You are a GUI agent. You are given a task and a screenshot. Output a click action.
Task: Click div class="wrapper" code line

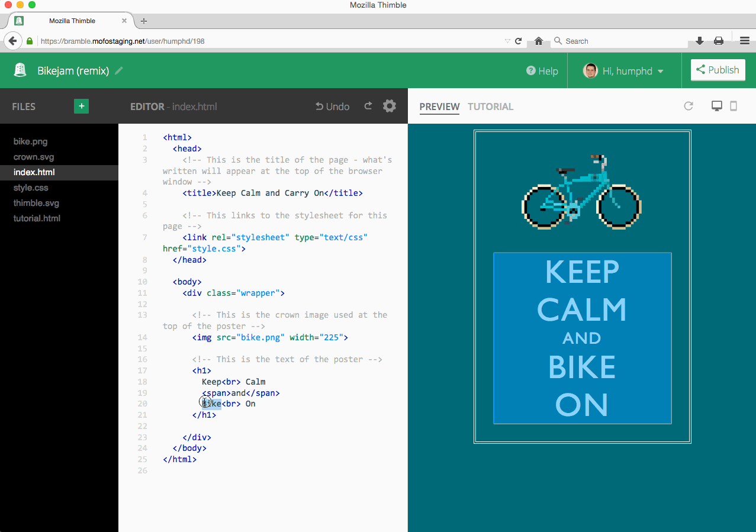click(233, 293)
